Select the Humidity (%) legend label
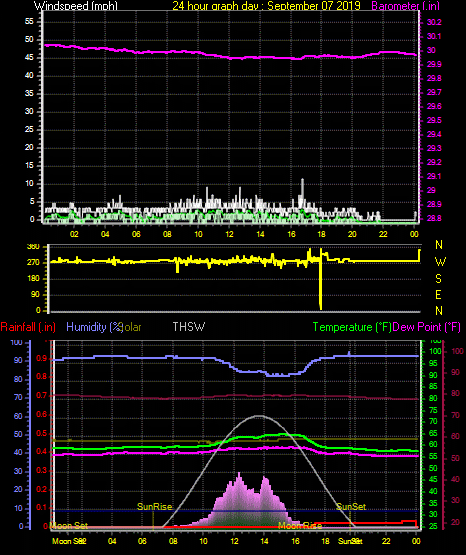466x555 pixels. pyautogui.click(x=94, y=327)
